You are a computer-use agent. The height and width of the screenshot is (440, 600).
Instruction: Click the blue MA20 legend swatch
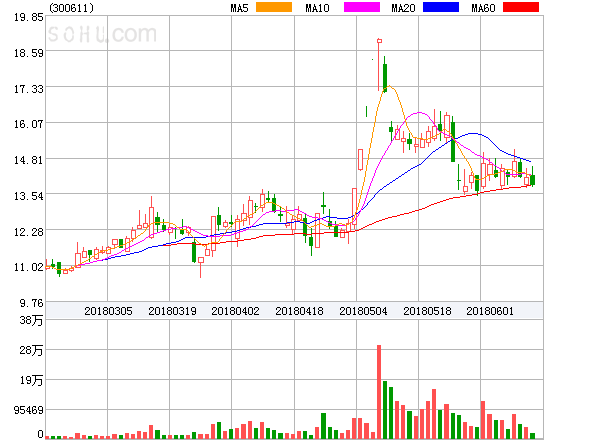click(x=441, y=7)
